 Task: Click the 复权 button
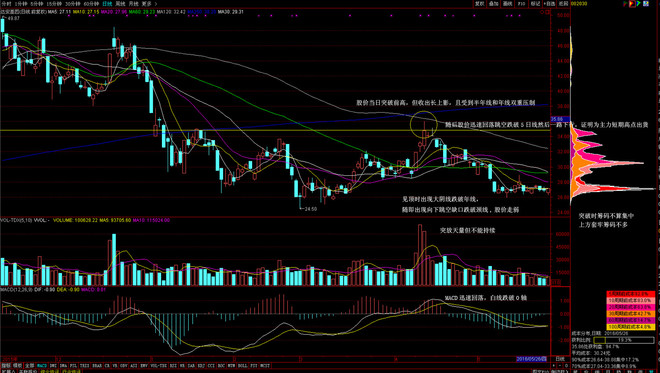(480, 4)
